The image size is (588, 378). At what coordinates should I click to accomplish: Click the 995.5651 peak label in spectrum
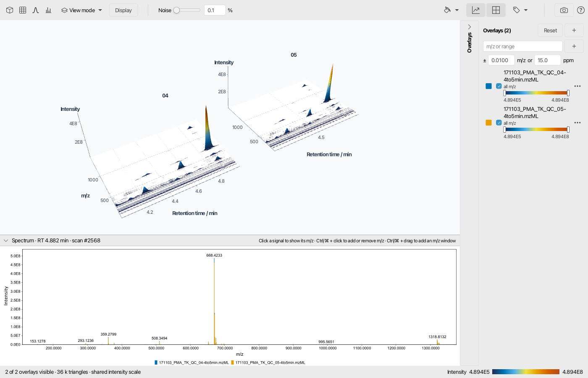(326, 342)
